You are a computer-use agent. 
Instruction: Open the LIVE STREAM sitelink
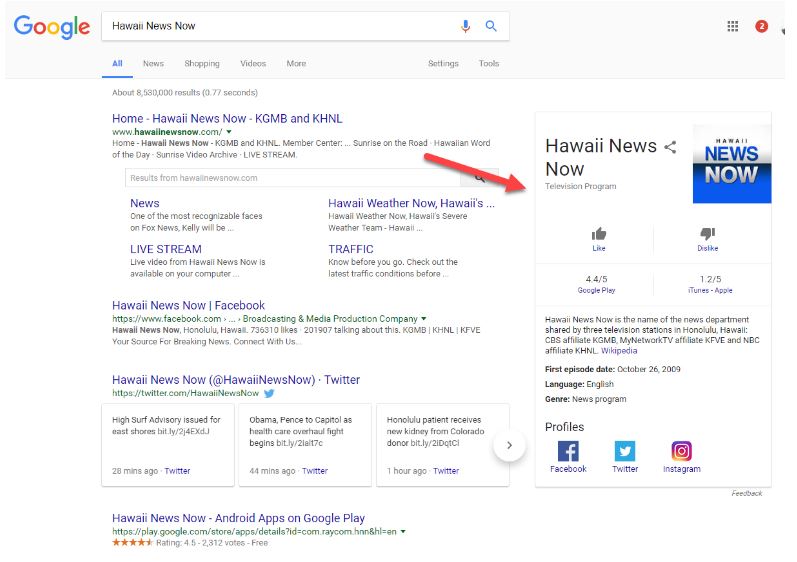(x=166, y=249)
